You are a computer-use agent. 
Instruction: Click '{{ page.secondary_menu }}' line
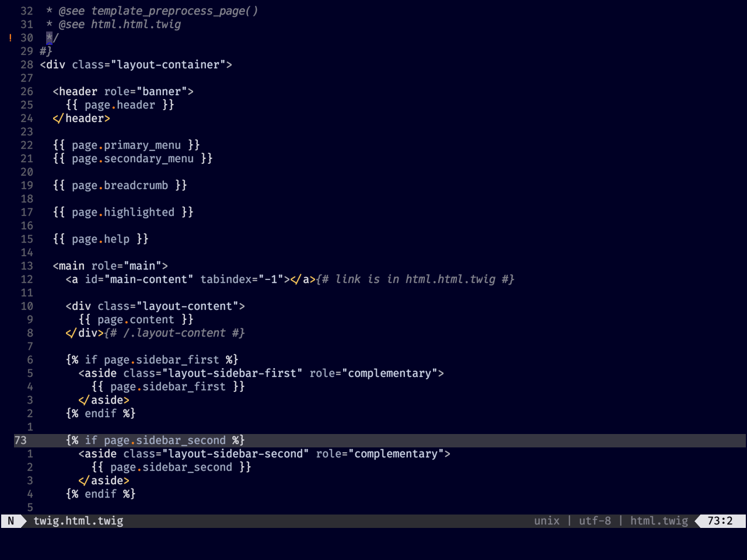(132, 159)
